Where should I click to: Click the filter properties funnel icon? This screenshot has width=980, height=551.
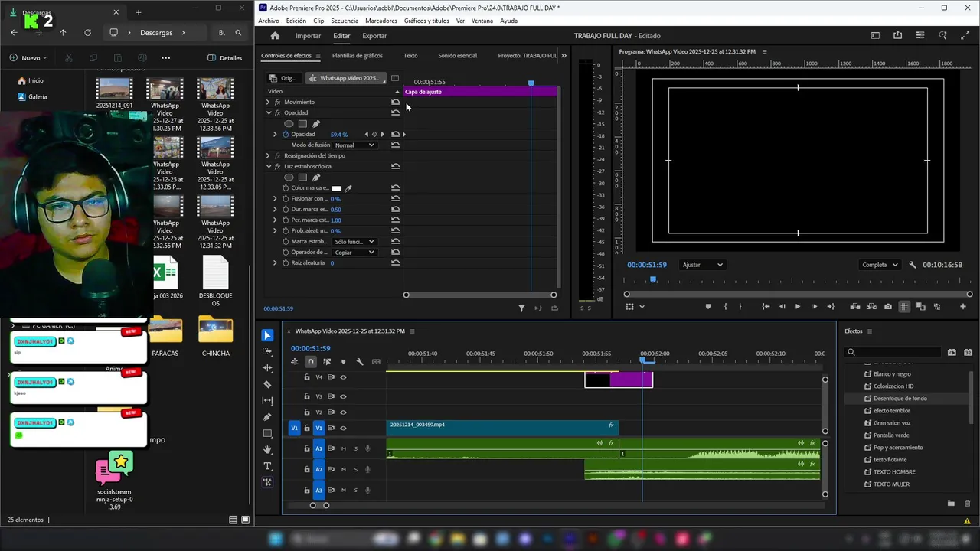[x=521, y=308]
